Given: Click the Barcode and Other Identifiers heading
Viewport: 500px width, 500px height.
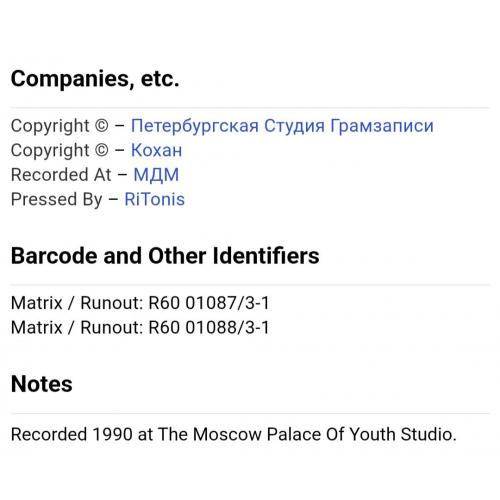Looking at the screenshot, I should 165,256.
